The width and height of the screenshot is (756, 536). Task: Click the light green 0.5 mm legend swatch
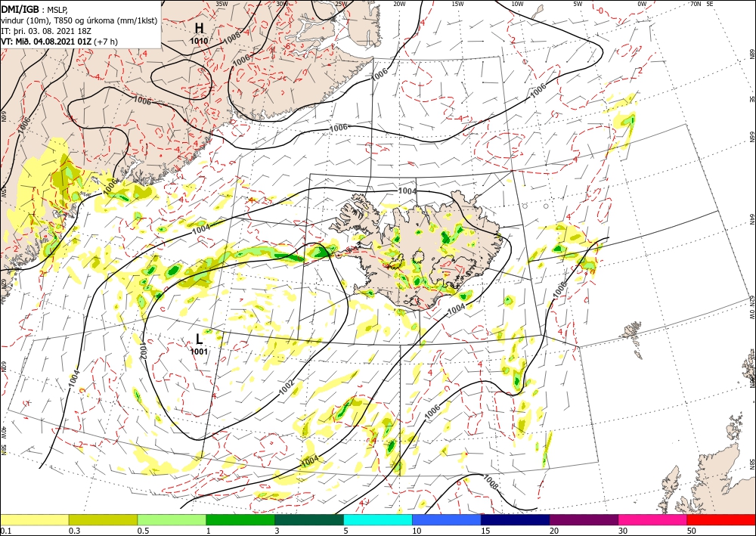tap(172, 519)
